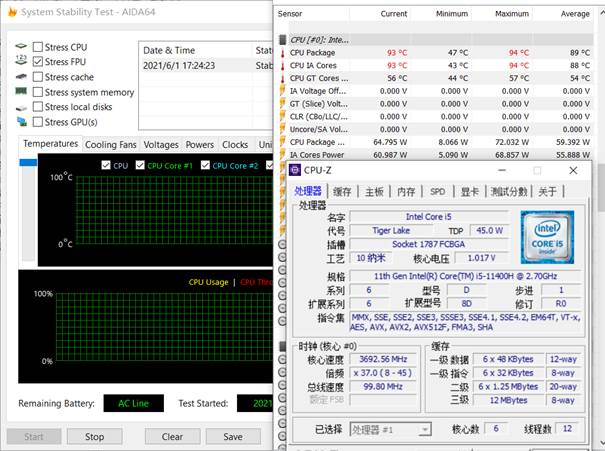Open the Temperatures tab
Screen dimensions: 605x451
tap(51, 144)
